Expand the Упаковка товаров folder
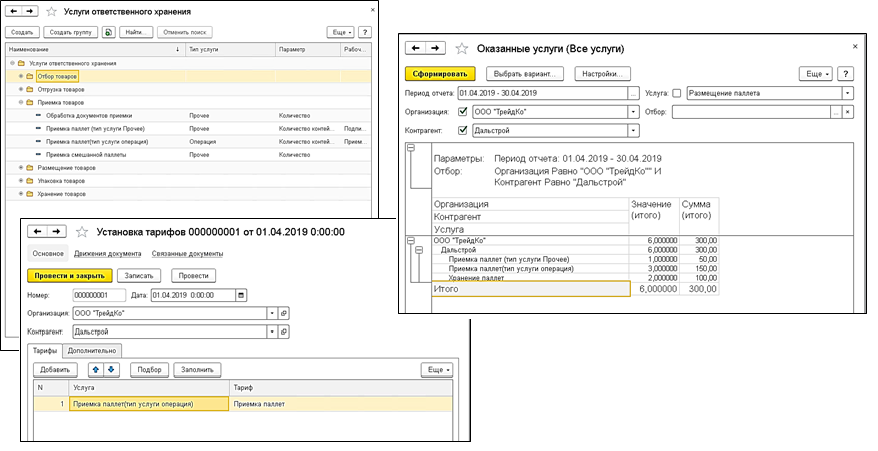The height and width of the screenshot is (451, 878). pos(21,181)
